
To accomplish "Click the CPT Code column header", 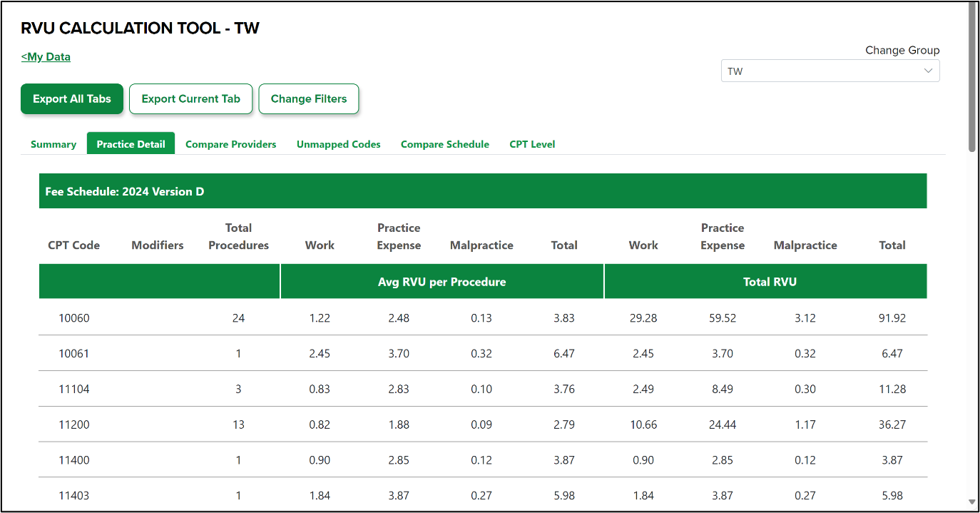I will click(x=73, y=245).
